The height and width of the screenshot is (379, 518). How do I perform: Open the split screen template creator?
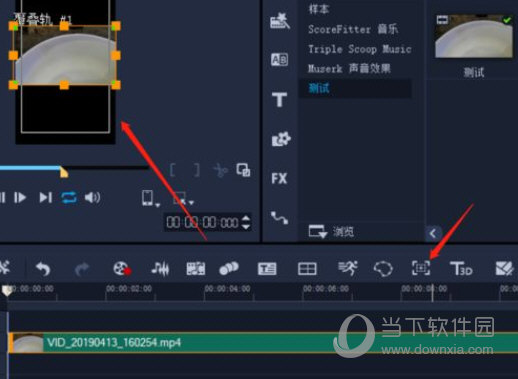(307, 269)
